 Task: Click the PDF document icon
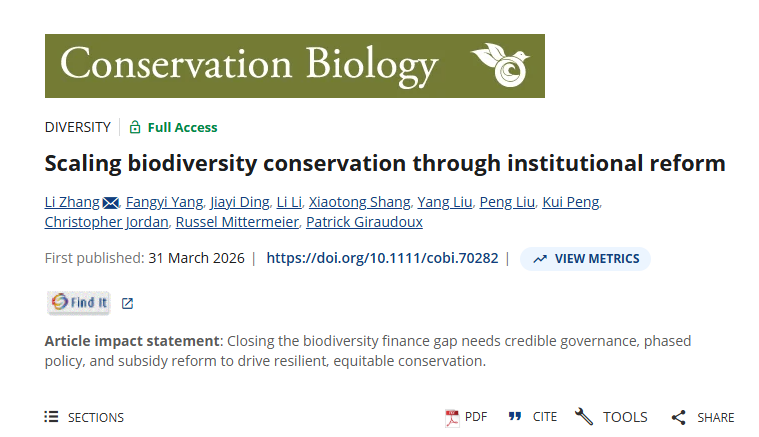(452, 417)
